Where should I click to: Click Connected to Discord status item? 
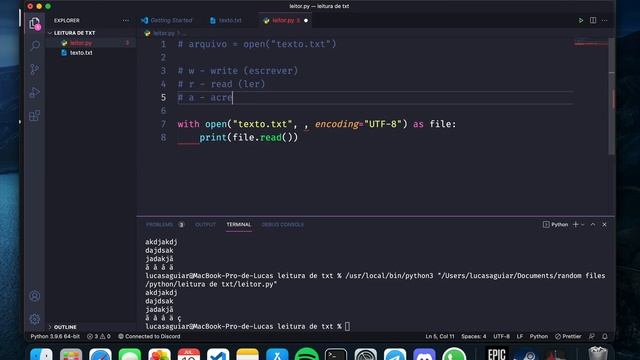[x=149, y=336]
